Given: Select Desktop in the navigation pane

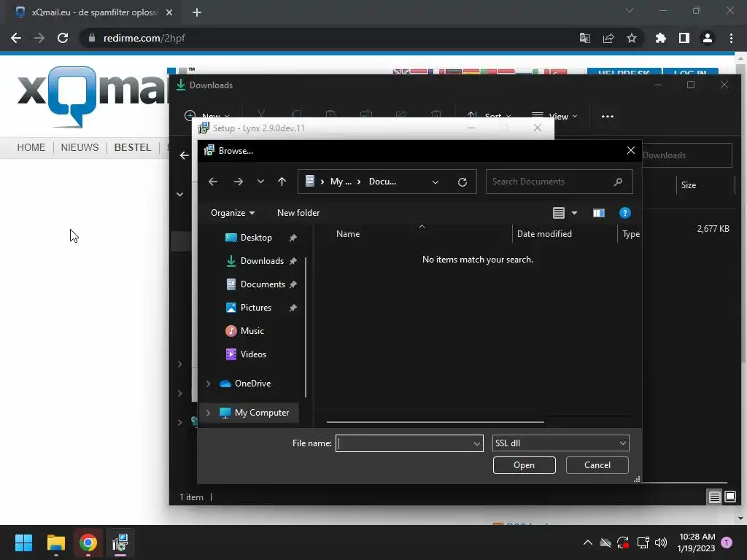Looking at the screenshot, I should coord(256,238).
